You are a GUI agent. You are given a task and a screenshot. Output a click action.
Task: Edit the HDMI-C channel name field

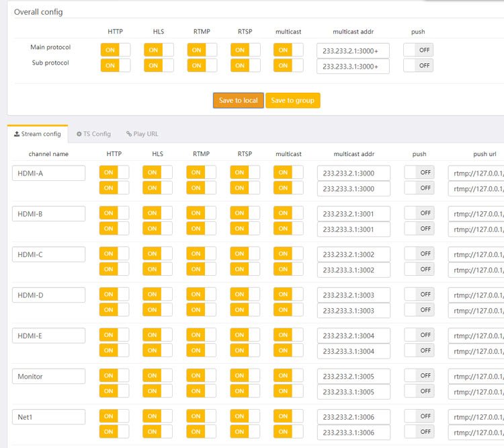coord(49,254)
